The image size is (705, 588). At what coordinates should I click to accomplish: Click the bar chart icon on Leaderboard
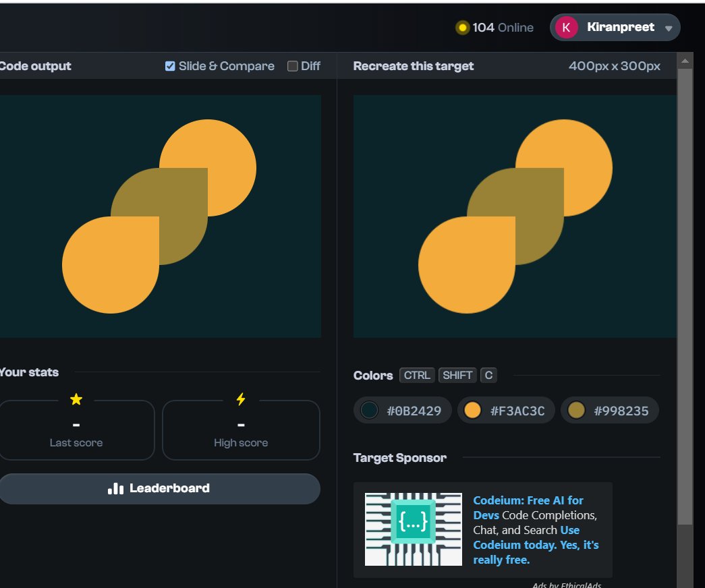point(115,489)
